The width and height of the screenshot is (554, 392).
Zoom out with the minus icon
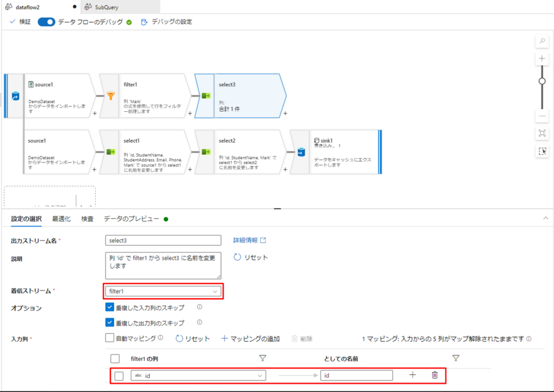542,116
